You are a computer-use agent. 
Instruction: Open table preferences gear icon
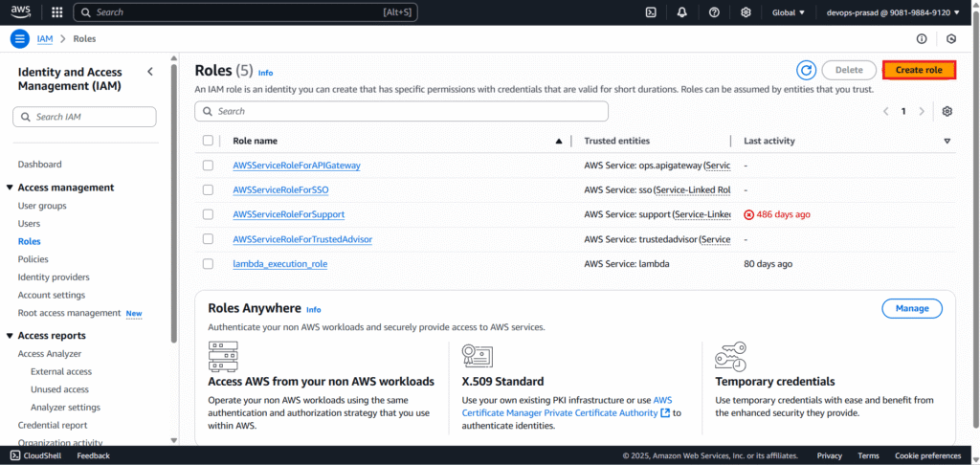pyautogui.click(x=947, y=111)
